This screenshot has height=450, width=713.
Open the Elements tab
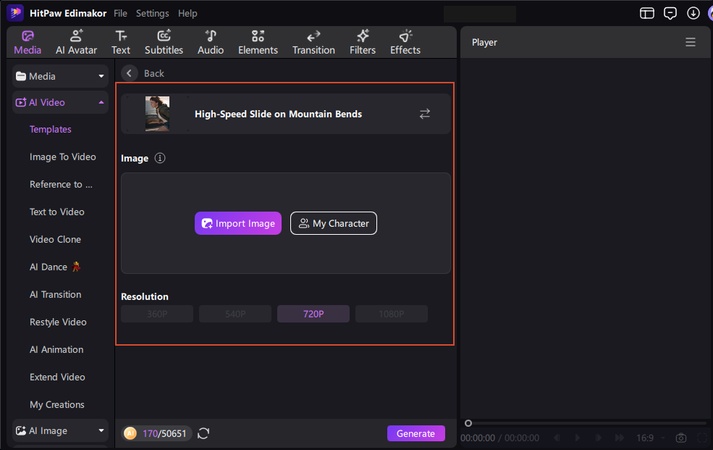(x=258, y=42)
